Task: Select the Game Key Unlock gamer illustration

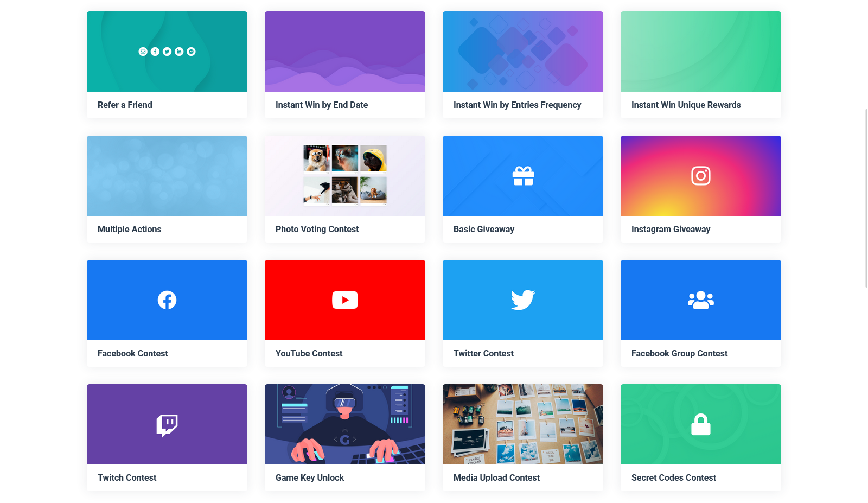Action: tap(345, 424)
